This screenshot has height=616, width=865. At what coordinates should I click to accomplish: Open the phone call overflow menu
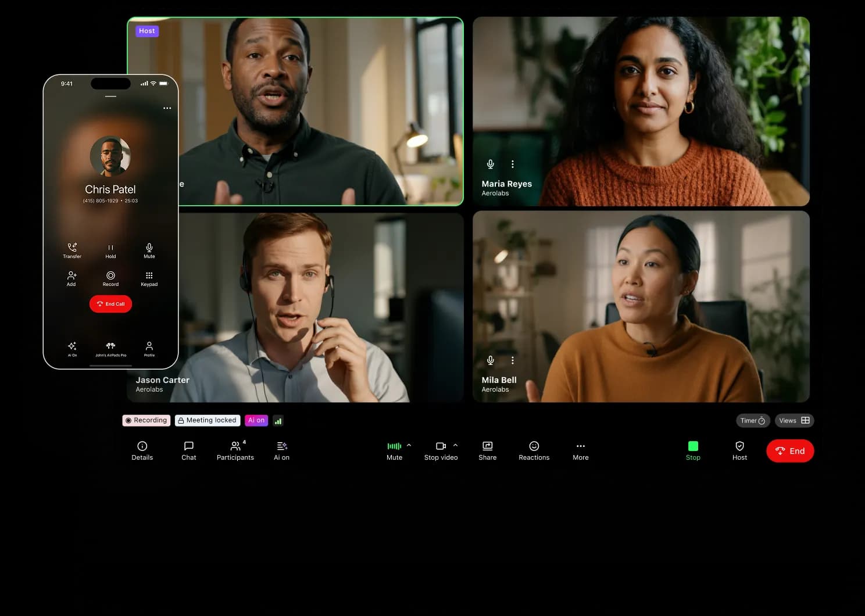coord(167,108)
